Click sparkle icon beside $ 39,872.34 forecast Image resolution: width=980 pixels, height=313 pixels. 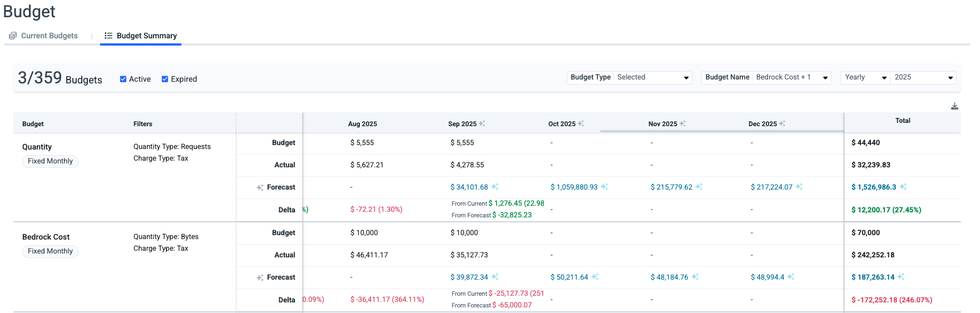[x=494, y=277]
